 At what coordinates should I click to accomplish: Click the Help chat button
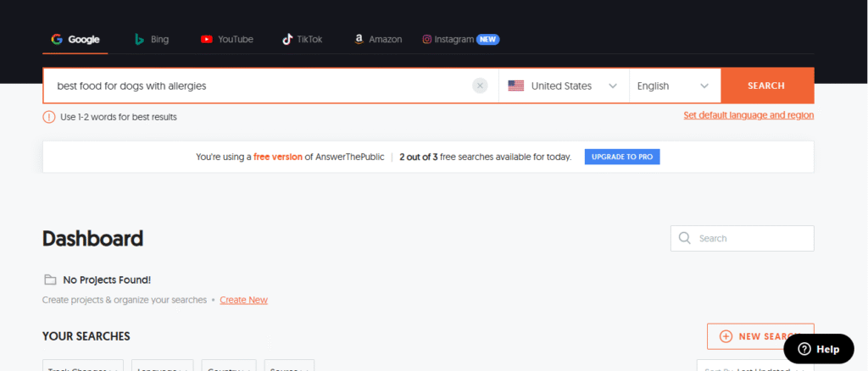818,349
